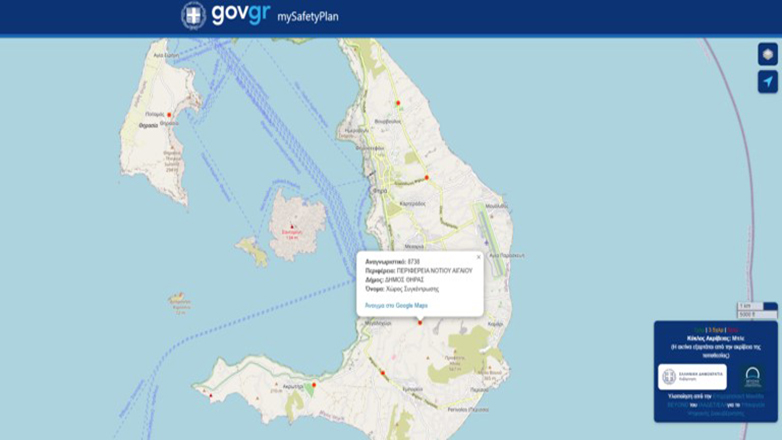This screenshot has width=782, height=440.
Task: Click the Hellenic Republic government logo
Action: click(x=692, y=377)
